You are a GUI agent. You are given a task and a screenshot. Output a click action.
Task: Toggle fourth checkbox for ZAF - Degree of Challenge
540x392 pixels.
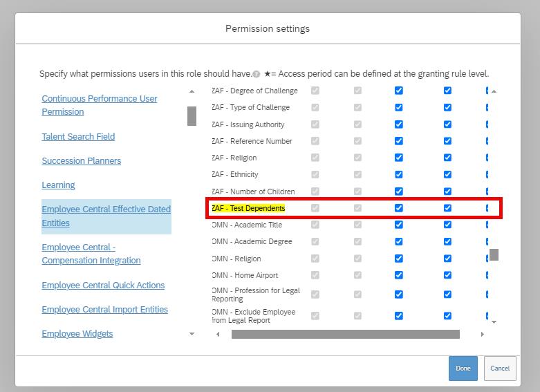(x=447, y=91)
